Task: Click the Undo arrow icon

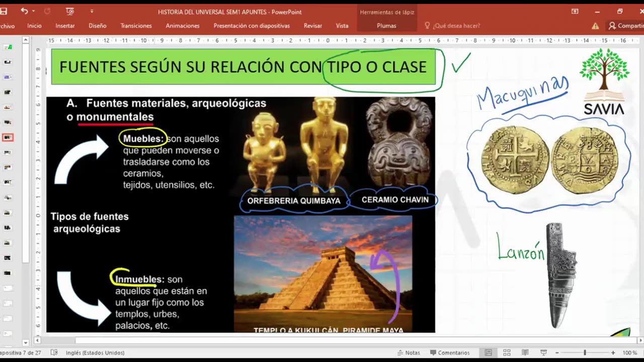Action: point(24,11)
